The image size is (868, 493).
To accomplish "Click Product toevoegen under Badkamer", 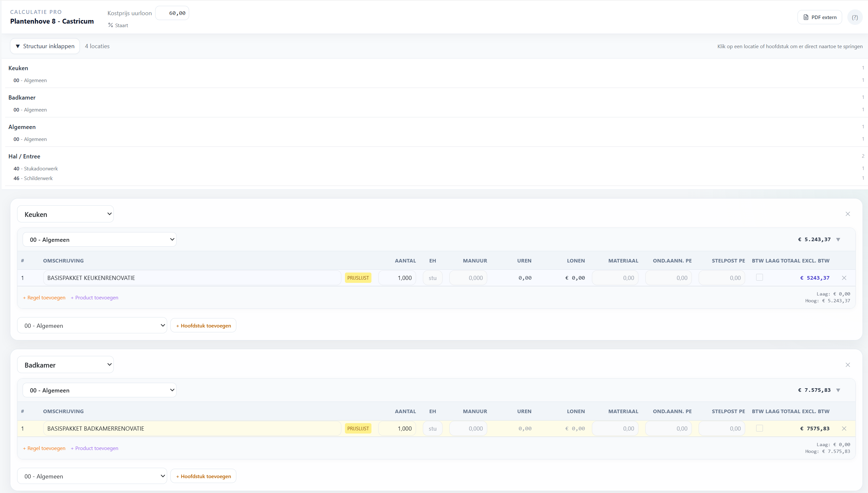I will (x=94, y=448).
